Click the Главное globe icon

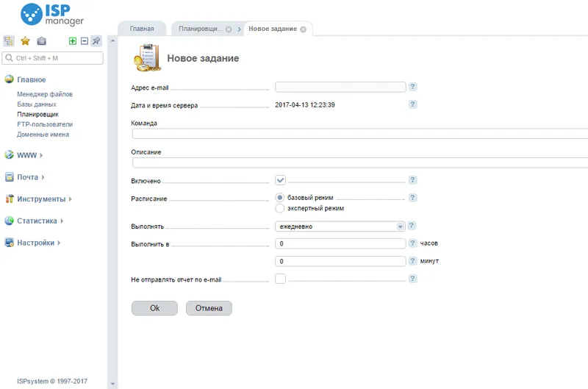pyautogui.click(x=9, y=79)
